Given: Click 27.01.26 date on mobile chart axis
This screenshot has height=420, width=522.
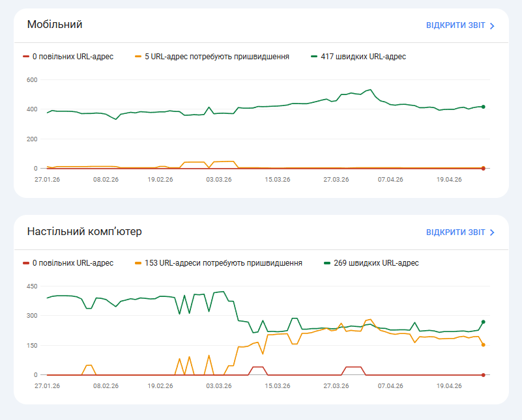Looking at the screenshot, I should [x=47, y=179].
